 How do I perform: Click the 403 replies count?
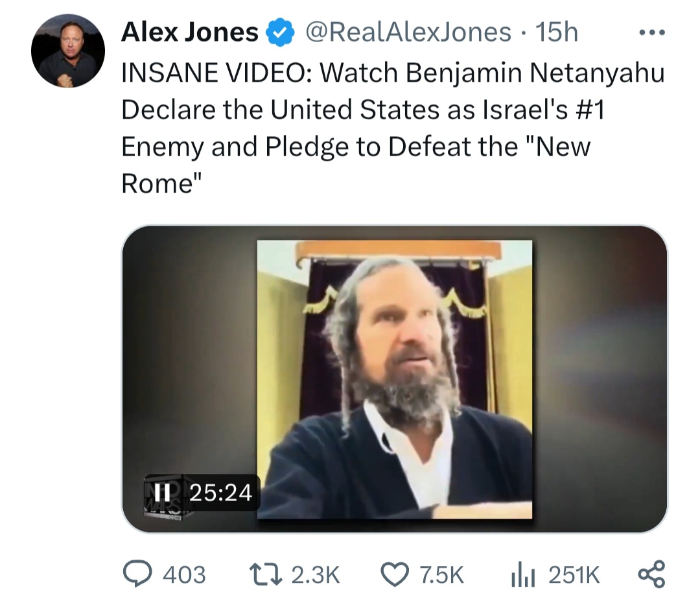(183, 575)
